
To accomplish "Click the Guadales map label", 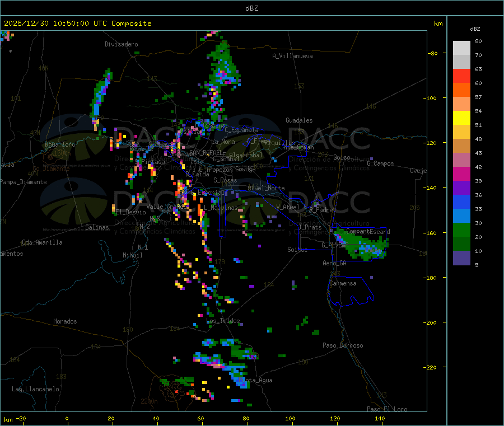I will pyautogui.click(x=299, y=120).
